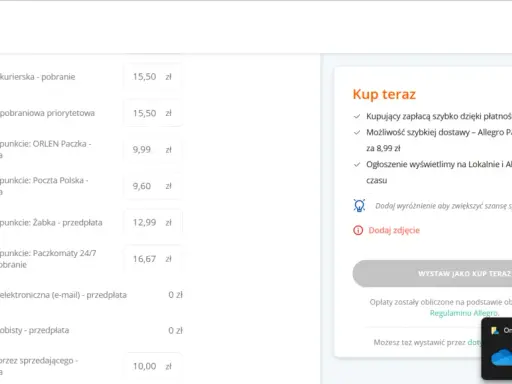512x384 pixels.
Task: Click the Kup teraz heading
Action: (384, 94)
